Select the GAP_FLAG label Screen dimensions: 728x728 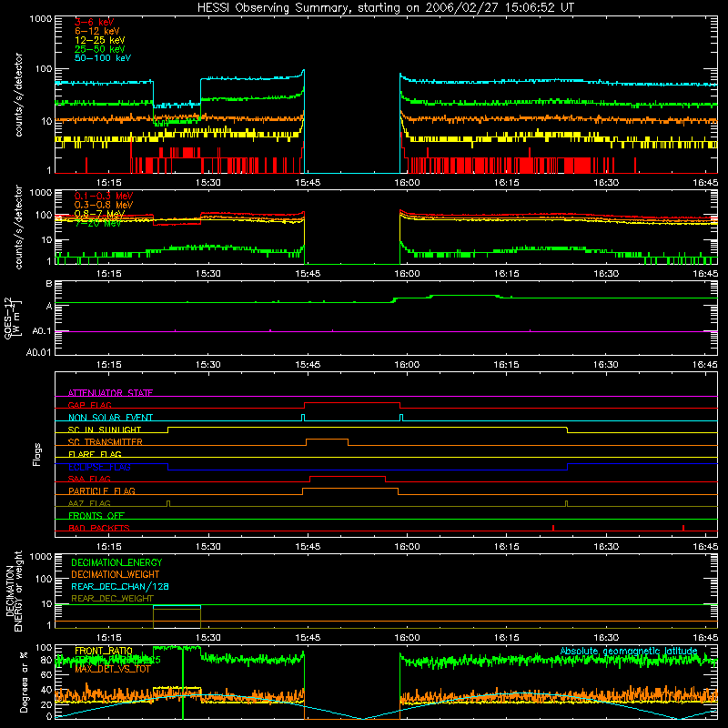(x=89, y=405)
